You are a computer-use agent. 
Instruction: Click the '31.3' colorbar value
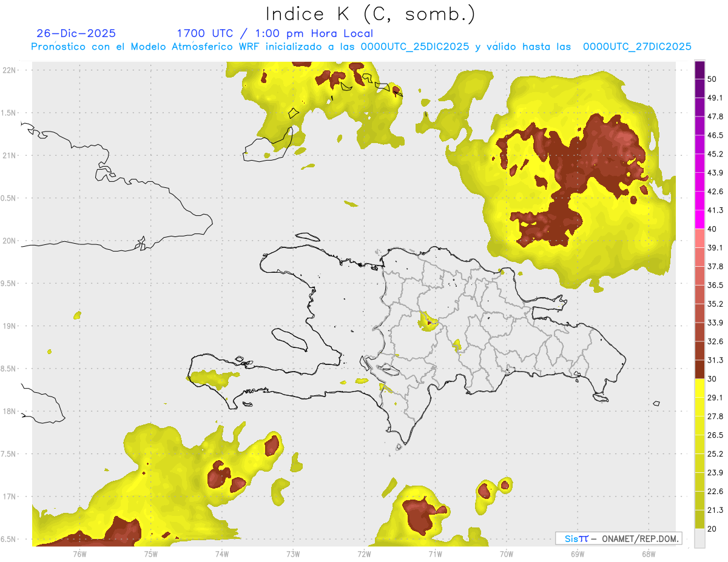pyautogui.click(x=716, y=360)
